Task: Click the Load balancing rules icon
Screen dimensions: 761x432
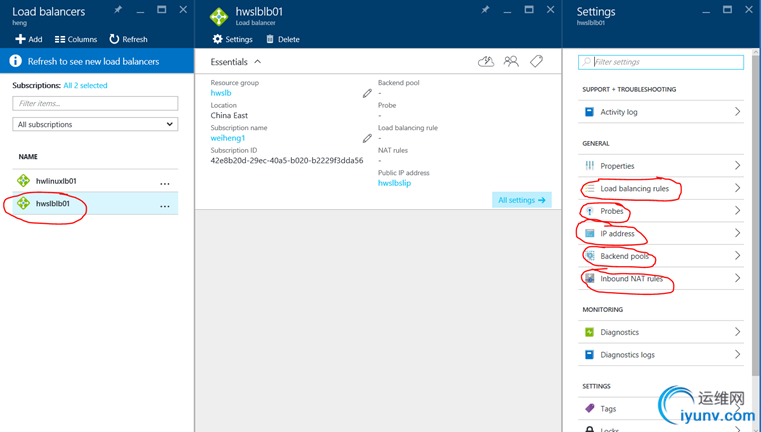Action: click(x=589, y=188)
